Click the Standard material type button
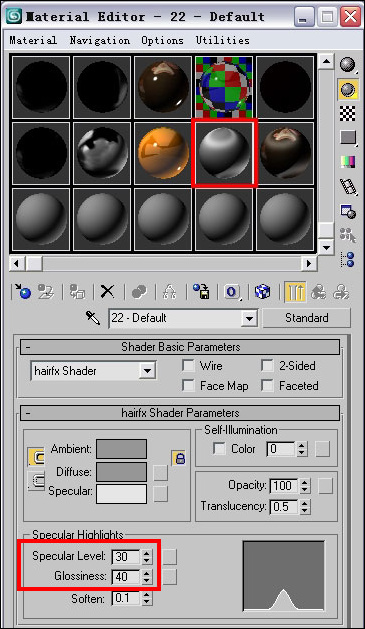Viewport: 365px width, 629px height. (x=306, y=318)
